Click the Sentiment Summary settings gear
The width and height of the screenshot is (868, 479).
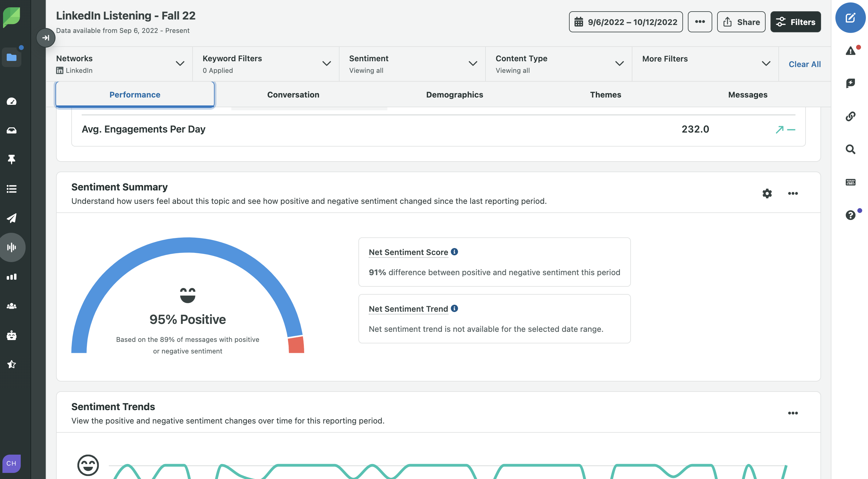coord(767,194)
